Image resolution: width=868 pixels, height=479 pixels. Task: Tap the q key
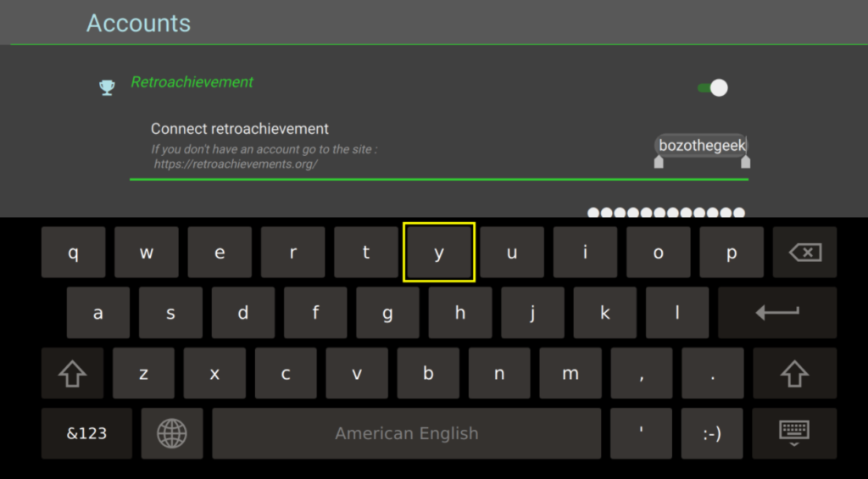[x=73, y=253]
